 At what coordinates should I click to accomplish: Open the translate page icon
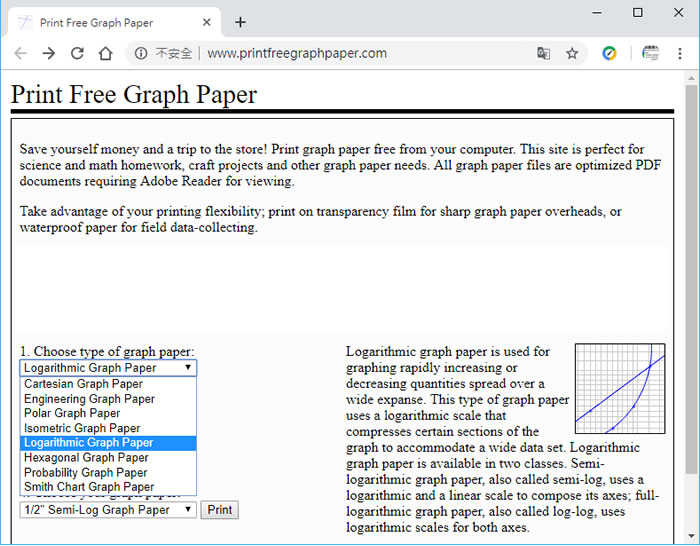(x=543, y=54)
